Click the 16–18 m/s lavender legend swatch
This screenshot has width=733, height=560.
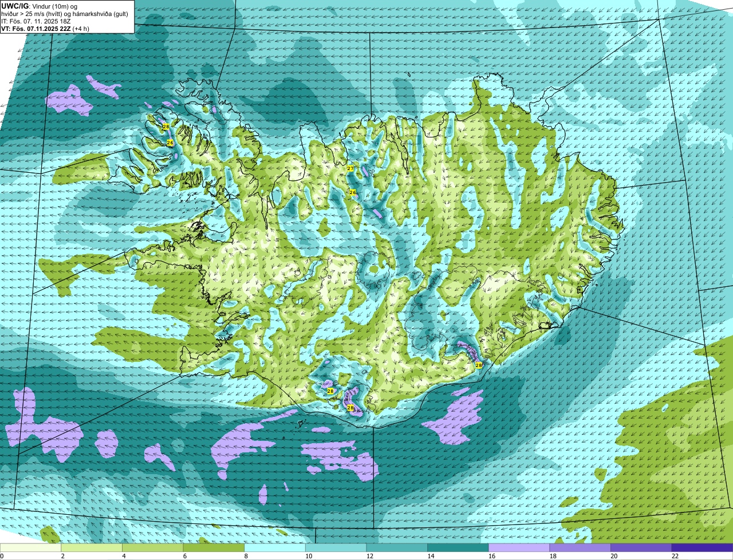coord(519,548)
